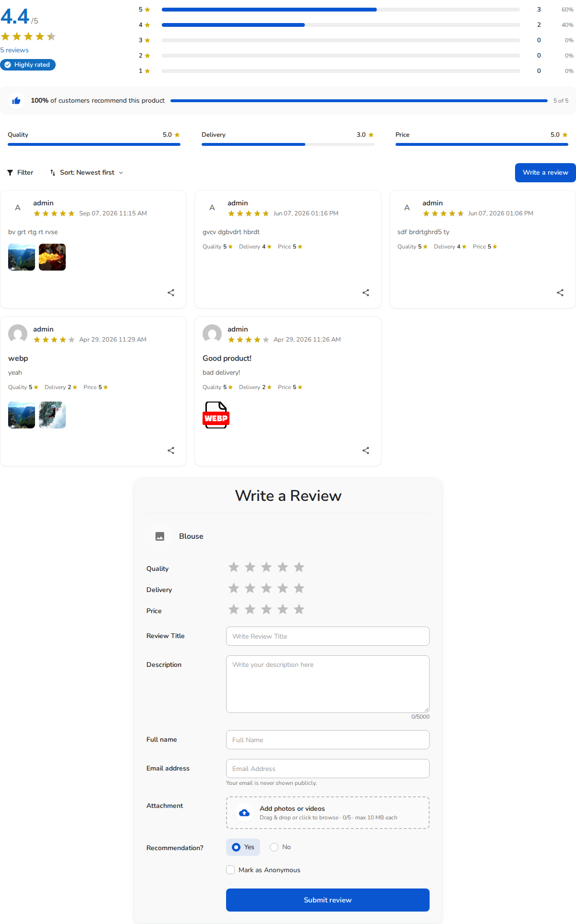
Task: Share the 'Good product!' review
Action: click(366, 450)
